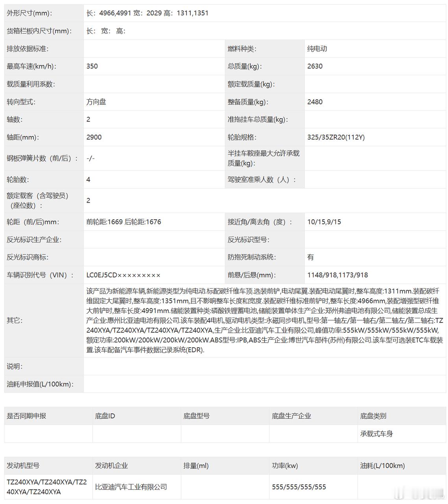Viewport: 448px width, 504px height.
Task: Select tire spec 325/35ZR20(112Y)
Action: [x=336, y=137]
